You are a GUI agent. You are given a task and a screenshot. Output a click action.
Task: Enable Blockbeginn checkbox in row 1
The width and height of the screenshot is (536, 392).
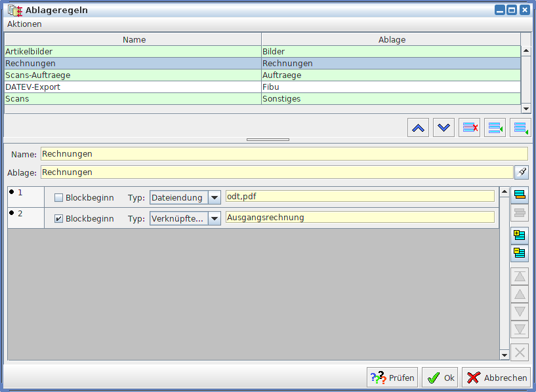[59, 198]
